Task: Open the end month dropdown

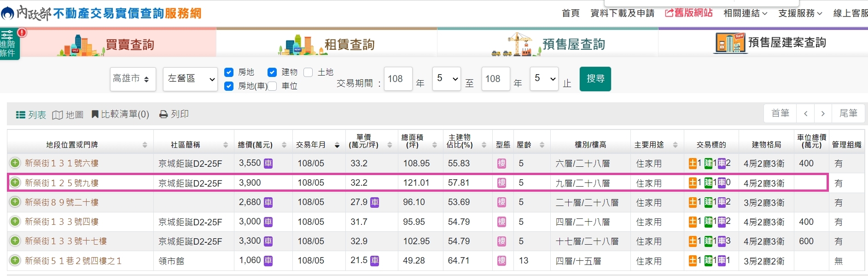Action: click(544, 79)
